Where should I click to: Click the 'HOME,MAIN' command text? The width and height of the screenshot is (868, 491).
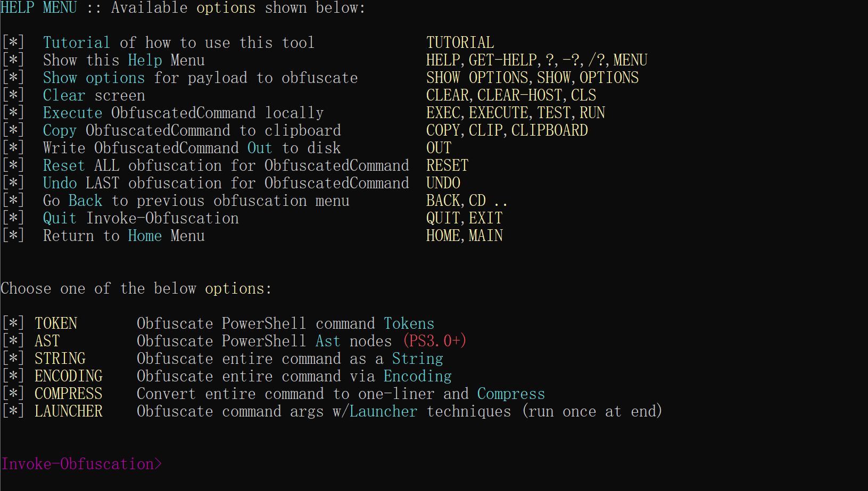[465, 236]
